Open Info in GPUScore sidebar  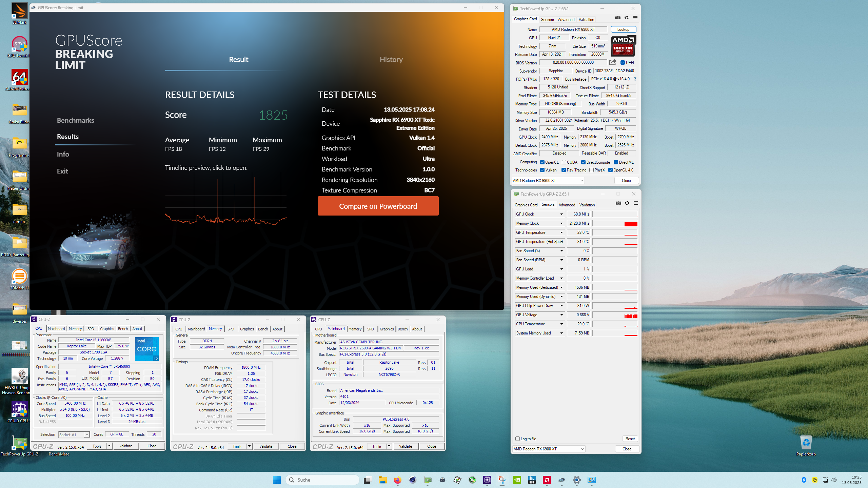(63, 154)
